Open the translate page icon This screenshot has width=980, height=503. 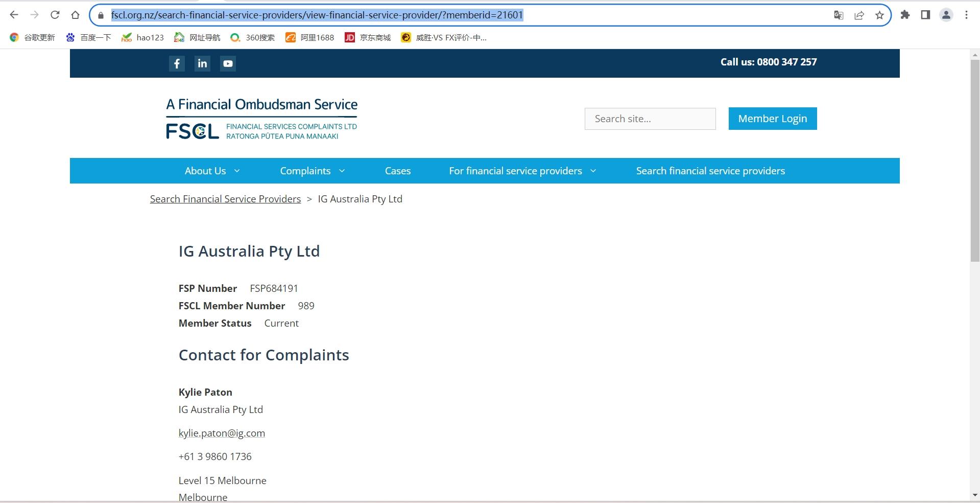coord(838,15)
